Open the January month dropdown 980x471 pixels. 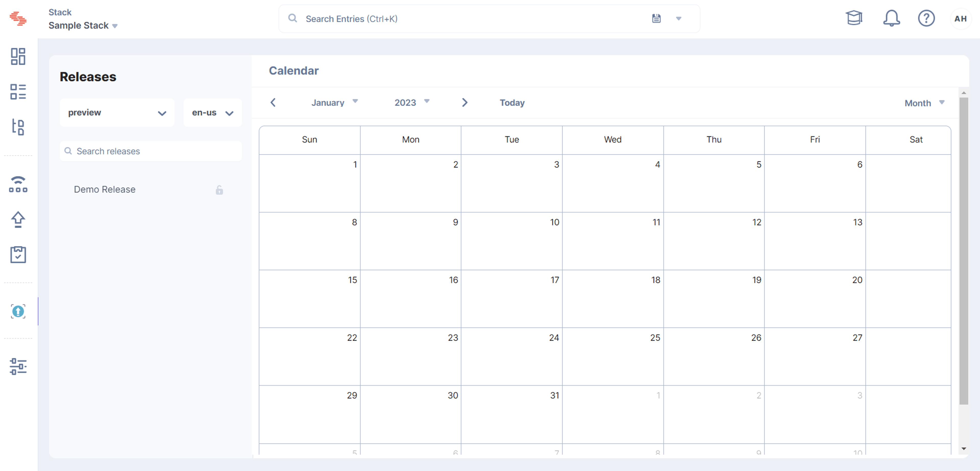tap(334, 103)
